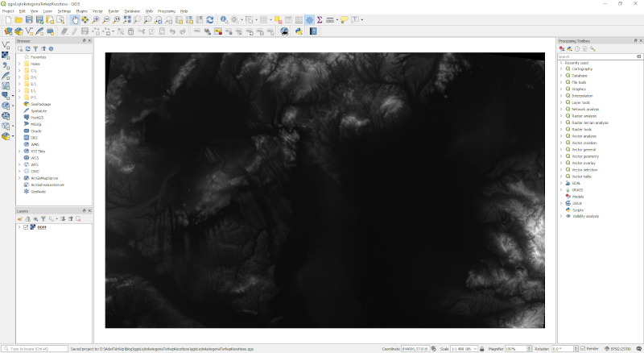The height and width of the screenshot is (353, 644).
Task: Click Add Vector Layer icon in left toolbar
Action: (6, 45)
